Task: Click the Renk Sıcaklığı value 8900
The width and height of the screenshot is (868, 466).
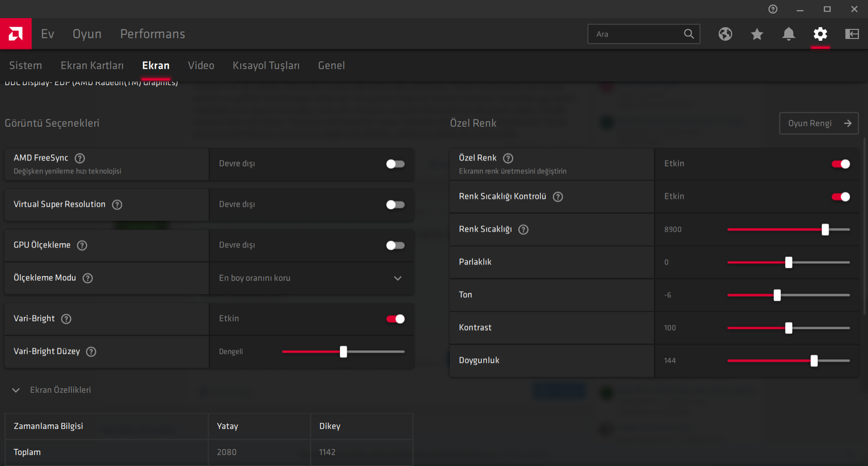Action: coord(673,229)
